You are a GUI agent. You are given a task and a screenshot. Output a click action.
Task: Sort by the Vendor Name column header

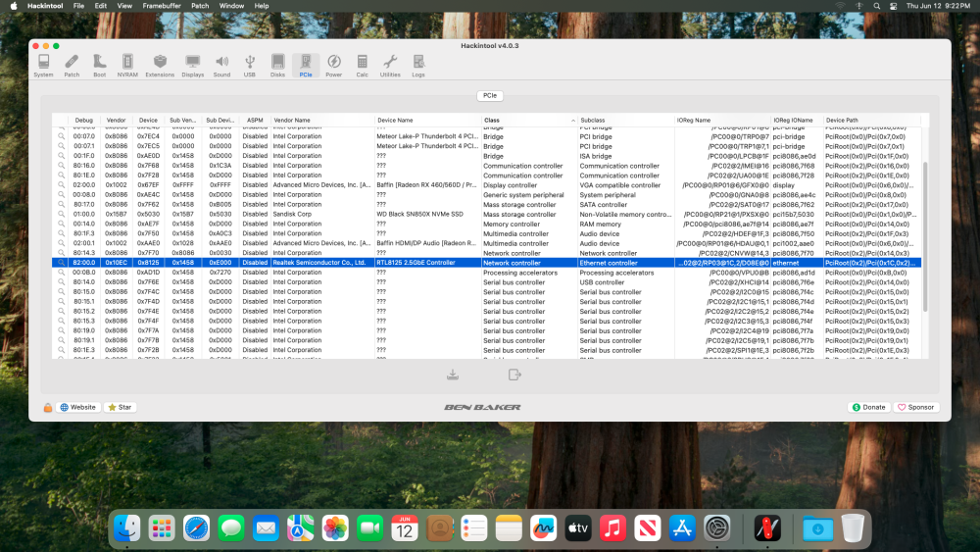coord(322,120)
